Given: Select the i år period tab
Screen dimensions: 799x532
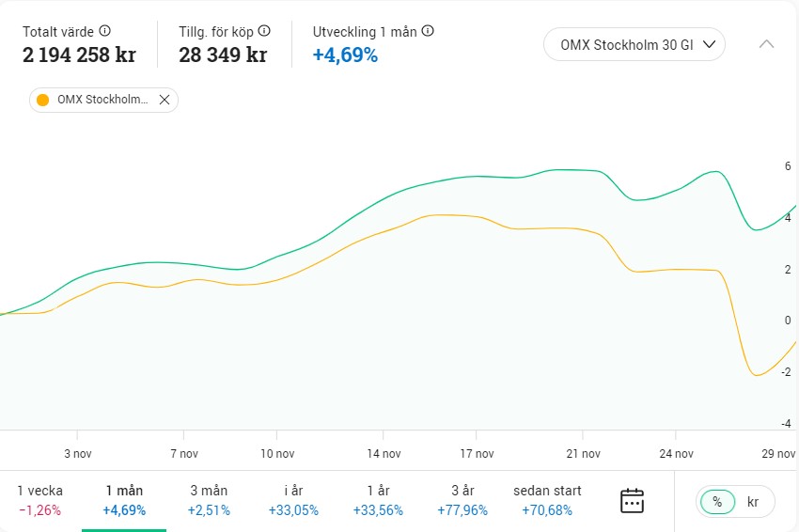Looking at the screenshot, I should [x=293, y=500].
